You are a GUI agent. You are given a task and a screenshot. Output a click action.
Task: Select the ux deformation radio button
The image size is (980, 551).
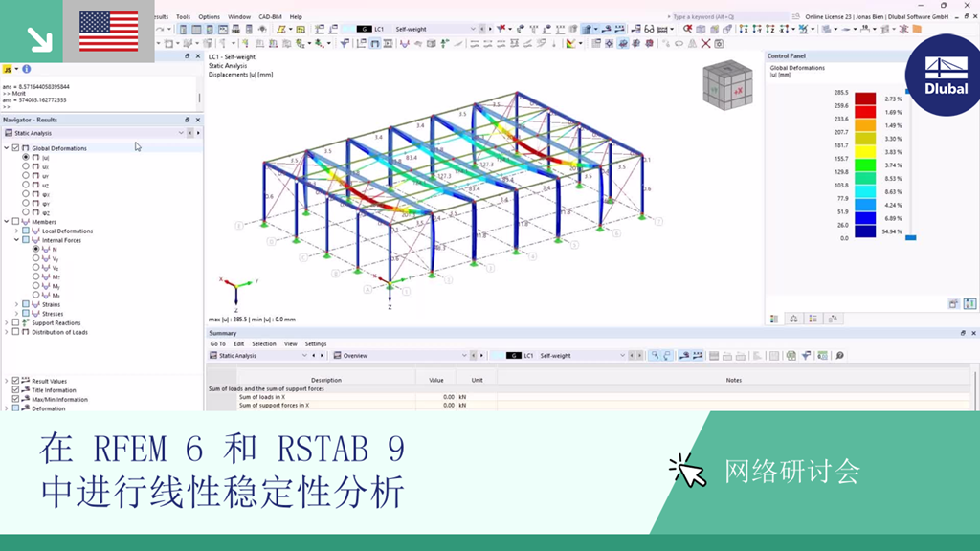26,166
